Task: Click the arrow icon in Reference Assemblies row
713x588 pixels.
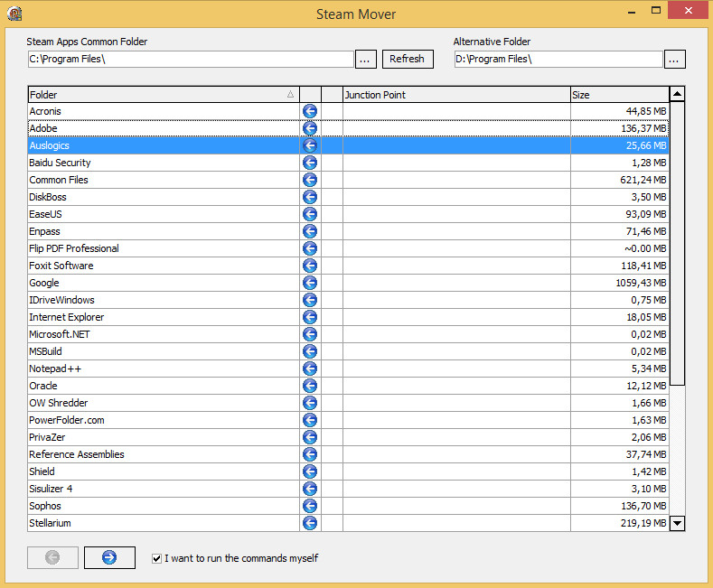Action: pos(310,454)
